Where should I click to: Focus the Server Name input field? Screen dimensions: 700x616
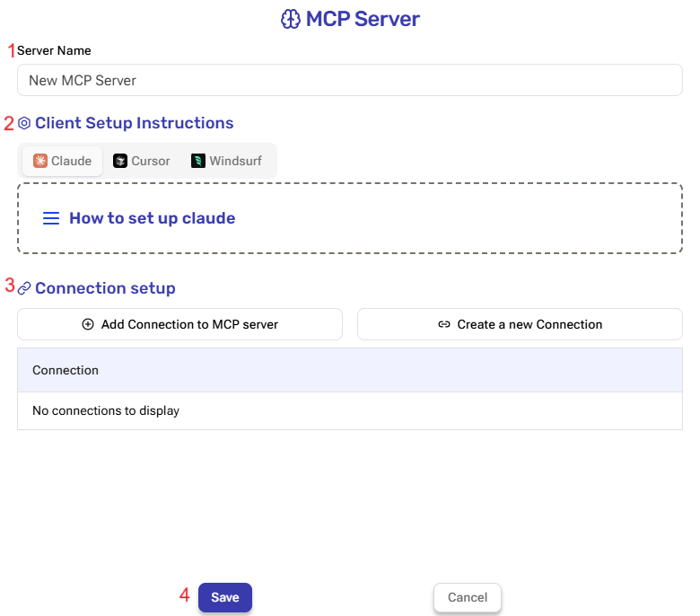point(350,80)
